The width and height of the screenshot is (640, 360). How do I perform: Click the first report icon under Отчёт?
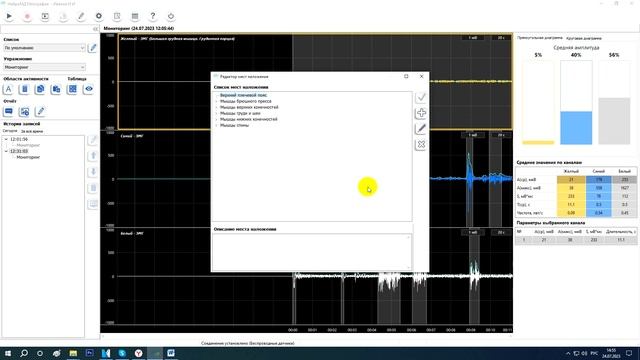[x=9, y=111]
